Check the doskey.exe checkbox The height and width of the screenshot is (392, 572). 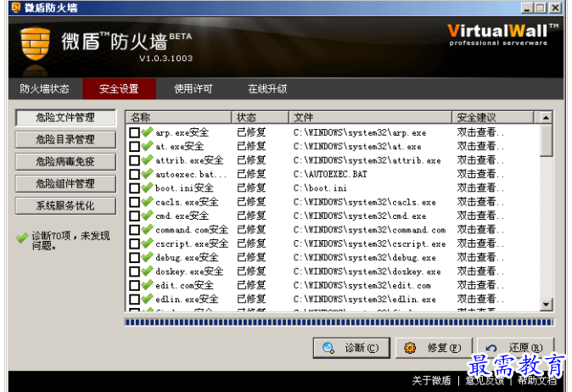(134, 272)
